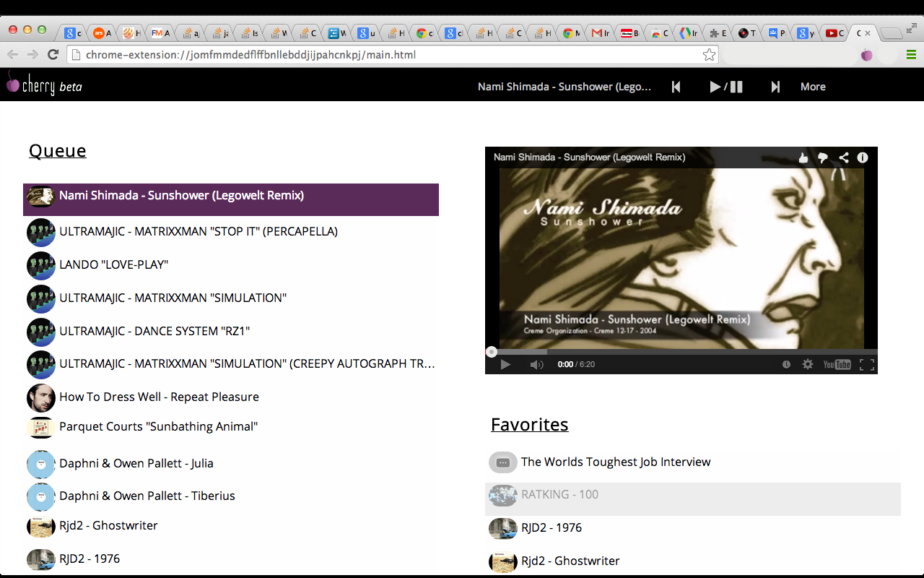Click the Favorites heading
This screenshot has width=924, height=578.
click(530, 425)
